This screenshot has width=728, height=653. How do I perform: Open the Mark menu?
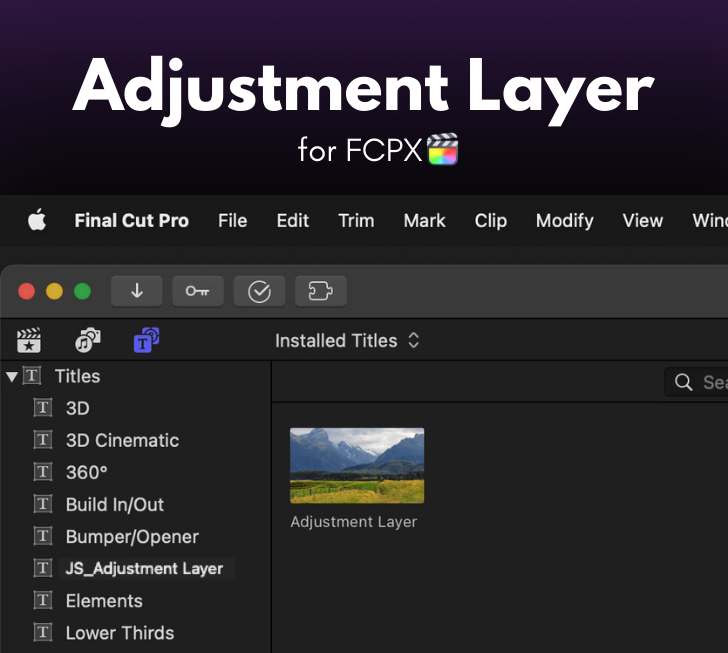click(x=424, y=221)
